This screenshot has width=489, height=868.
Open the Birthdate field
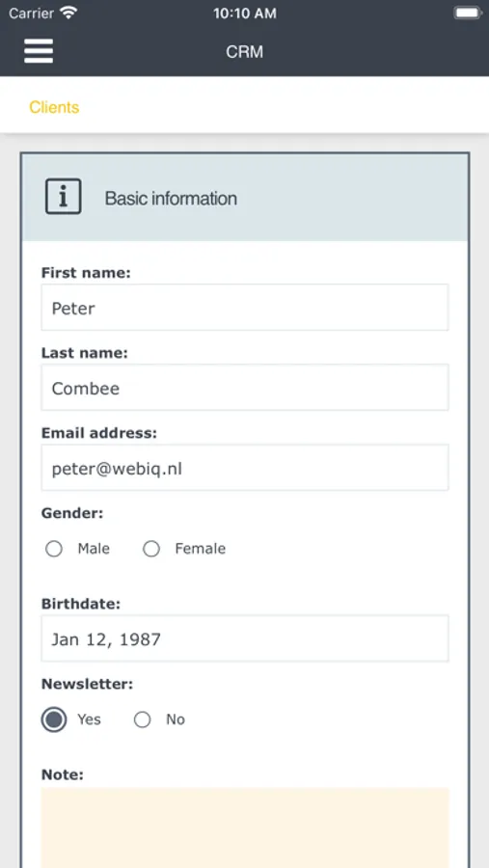click(245, 638)
